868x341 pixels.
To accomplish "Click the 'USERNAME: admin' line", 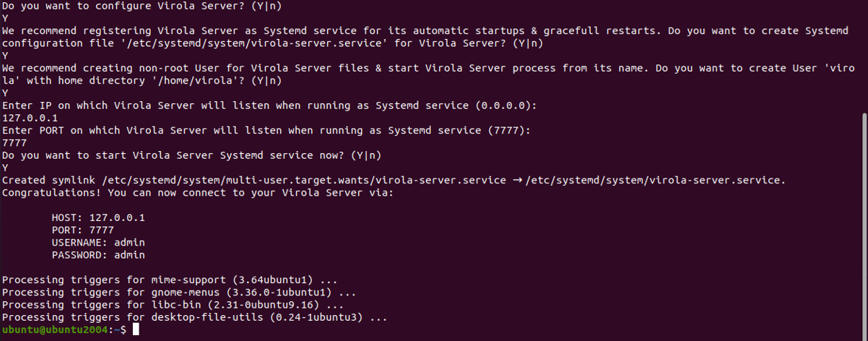I will [97, 242].
